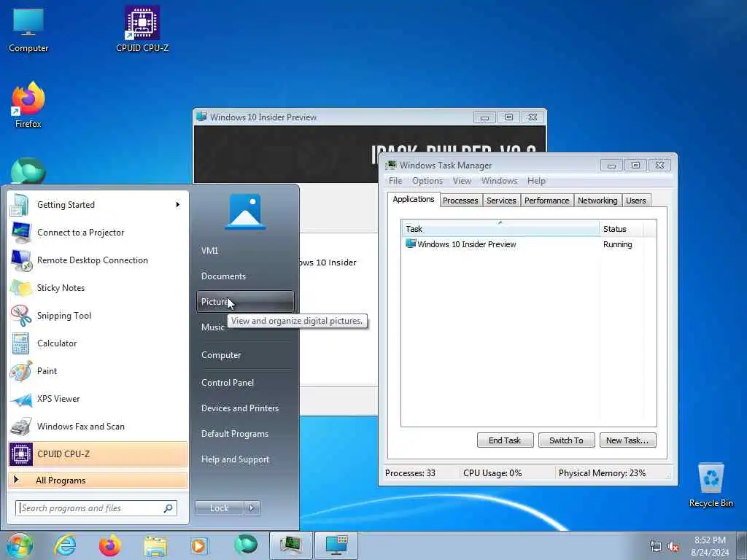747x560 pixels.
Task: Click the teal sphere icon on the taskbar
Action: (x=246, y=545)
